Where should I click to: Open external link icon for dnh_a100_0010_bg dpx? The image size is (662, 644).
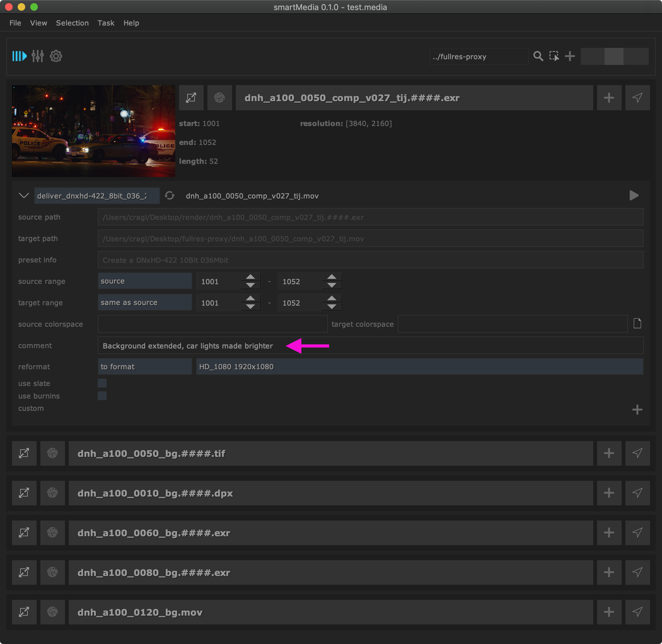tap(24, 493)
